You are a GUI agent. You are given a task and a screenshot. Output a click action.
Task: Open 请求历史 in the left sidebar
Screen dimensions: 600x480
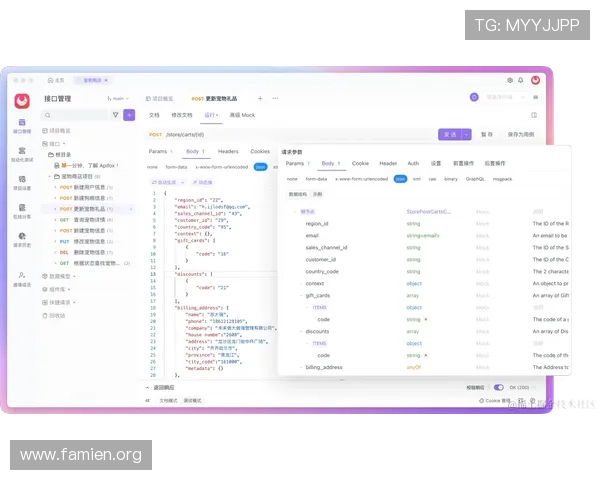[x=21, y=239]
